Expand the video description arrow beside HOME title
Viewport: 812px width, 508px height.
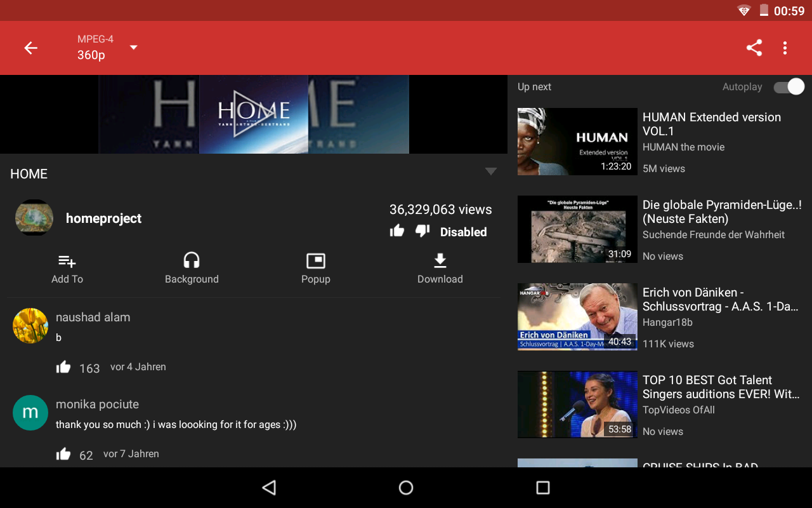coord(490,171)
